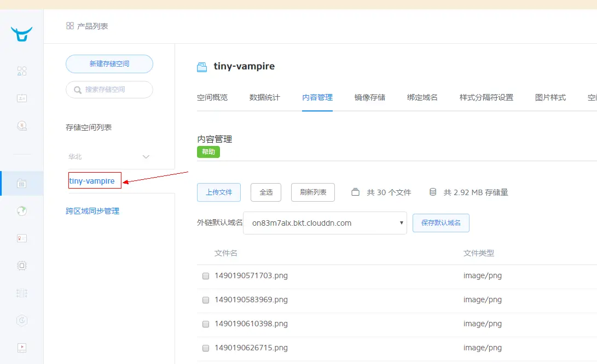Open the video play icon in sidebar
The image size is (597, 364).
point(22,348)
